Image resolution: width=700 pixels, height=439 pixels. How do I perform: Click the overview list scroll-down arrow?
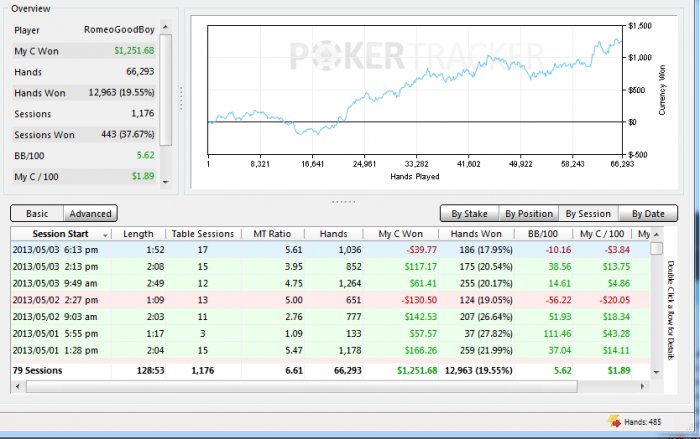click(x=166, y=183)
